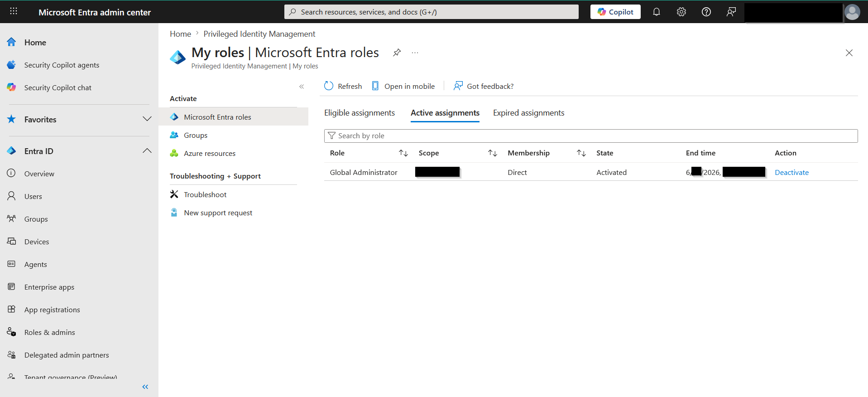The width and height of the screenshot is (868, 397).
Task: Click the Activated state cell
Action: pos(611,172)
